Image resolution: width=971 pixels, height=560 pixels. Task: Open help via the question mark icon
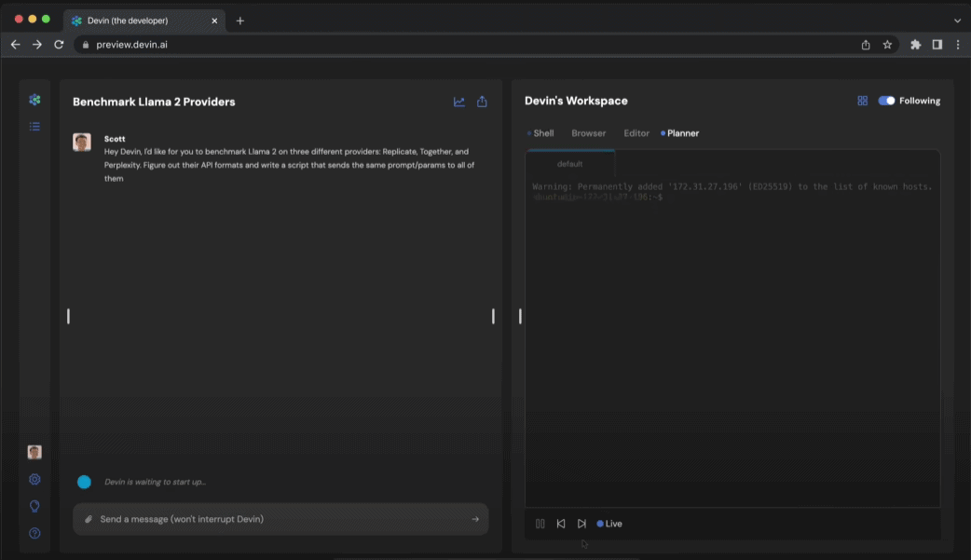coord(34,533)
